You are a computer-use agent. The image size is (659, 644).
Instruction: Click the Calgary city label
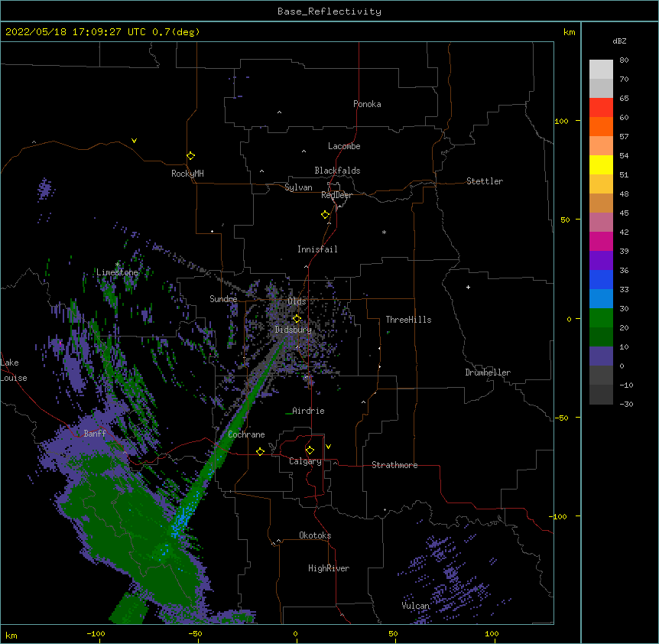305,461
